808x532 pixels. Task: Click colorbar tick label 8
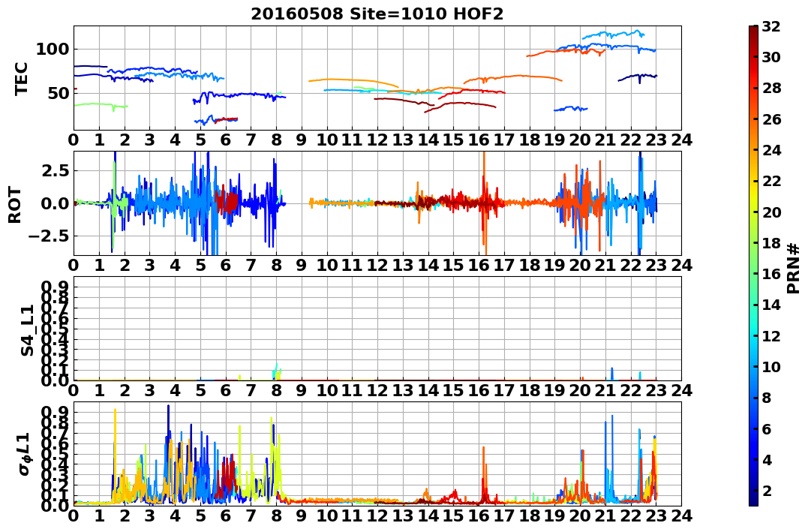tap(767, 398)
